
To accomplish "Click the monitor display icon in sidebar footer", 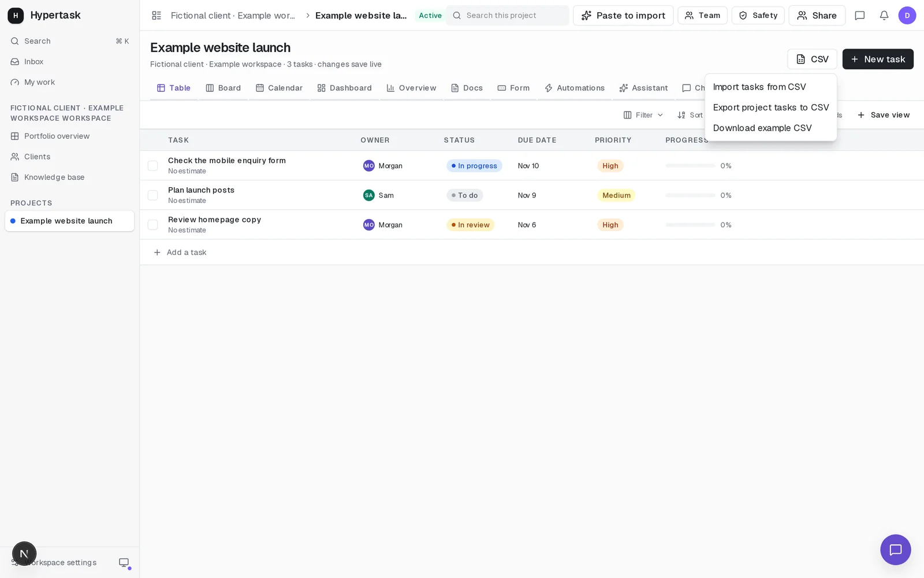I will click(x=124, y=562).
